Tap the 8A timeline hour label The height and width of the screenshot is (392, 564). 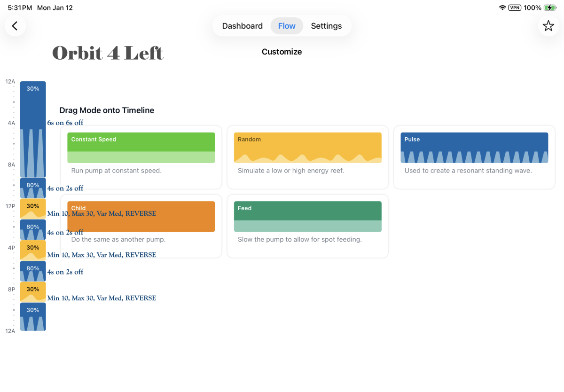(11, 165)
